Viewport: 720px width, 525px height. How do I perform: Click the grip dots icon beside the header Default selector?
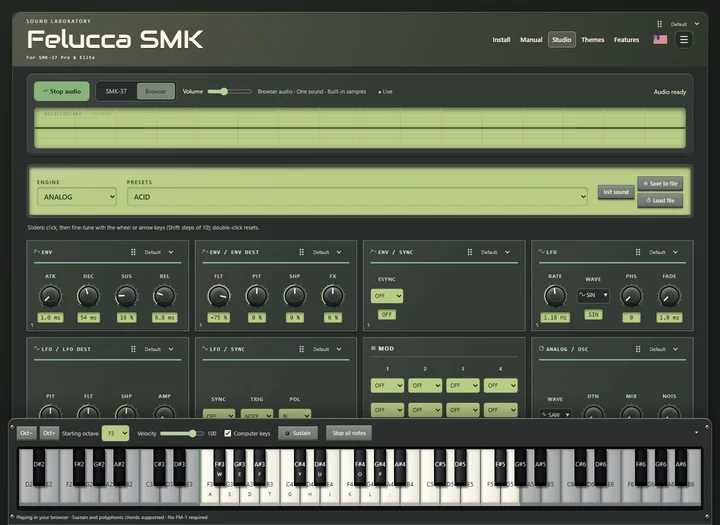[x=659, y=24]
